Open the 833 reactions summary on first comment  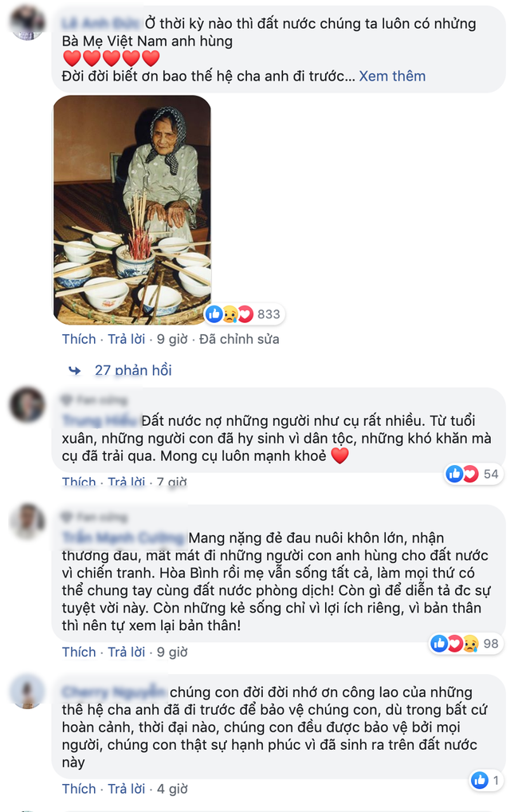point(244,313)
